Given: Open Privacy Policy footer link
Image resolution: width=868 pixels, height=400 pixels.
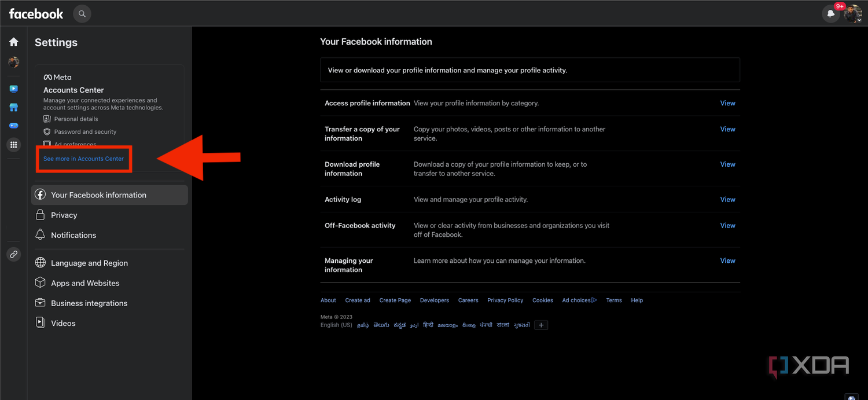Looking at the screenshot, I should click(x=505, y=300).
